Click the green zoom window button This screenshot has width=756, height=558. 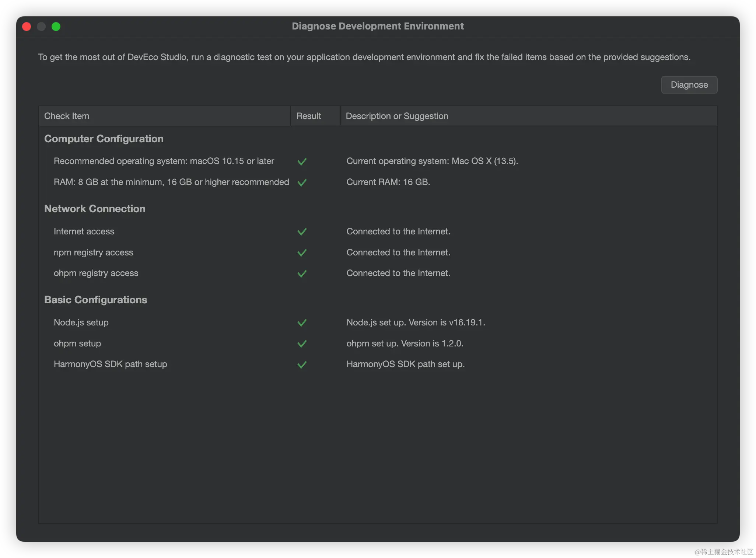(x=56, y=27)
